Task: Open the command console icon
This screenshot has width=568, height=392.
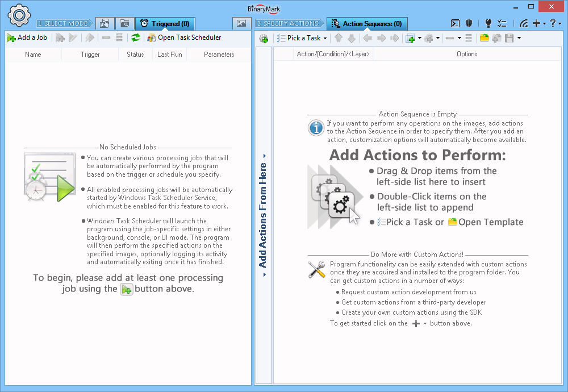Action: point(455,23)
